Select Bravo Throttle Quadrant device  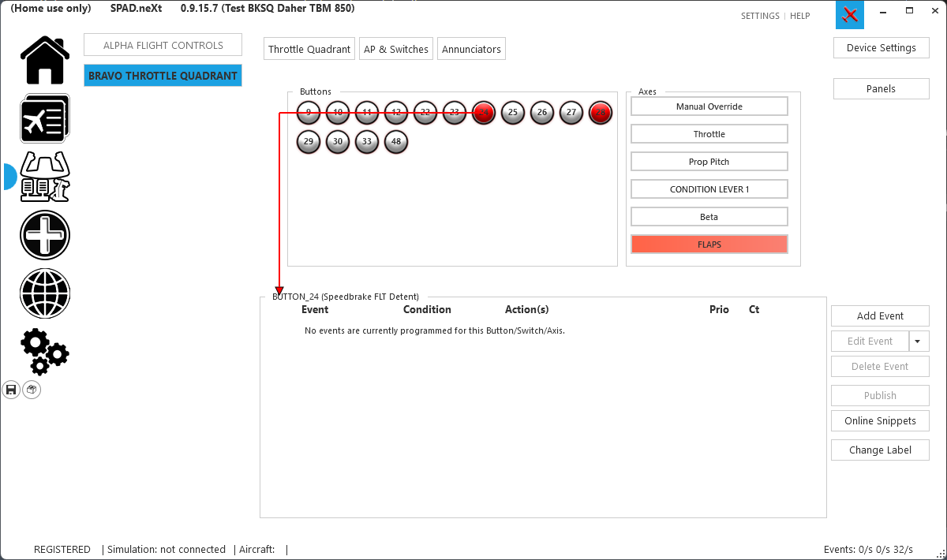(x=163, y=76)
